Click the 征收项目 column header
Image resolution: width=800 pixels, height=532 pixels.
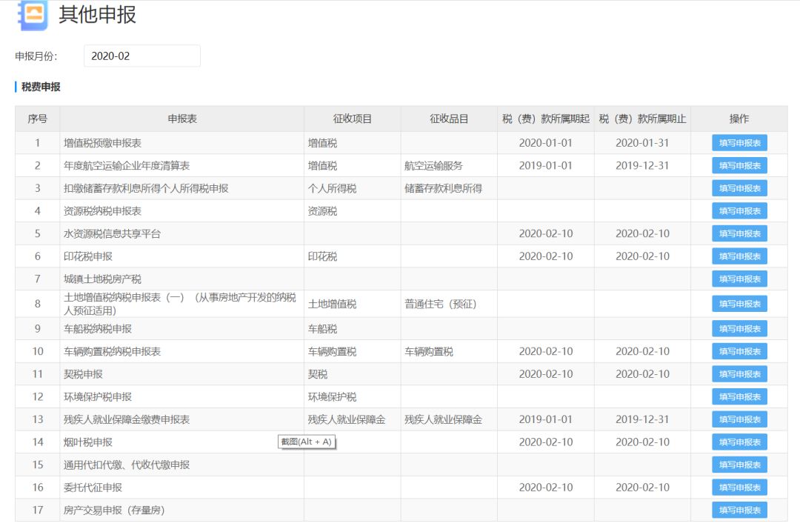[x=352, y=119]
